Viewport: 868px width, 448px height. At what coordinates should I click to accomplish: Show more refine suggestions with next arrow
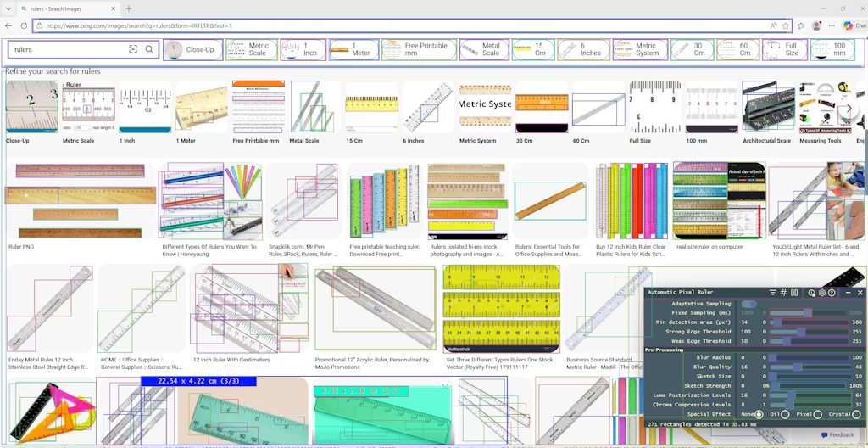coord(849,109)
